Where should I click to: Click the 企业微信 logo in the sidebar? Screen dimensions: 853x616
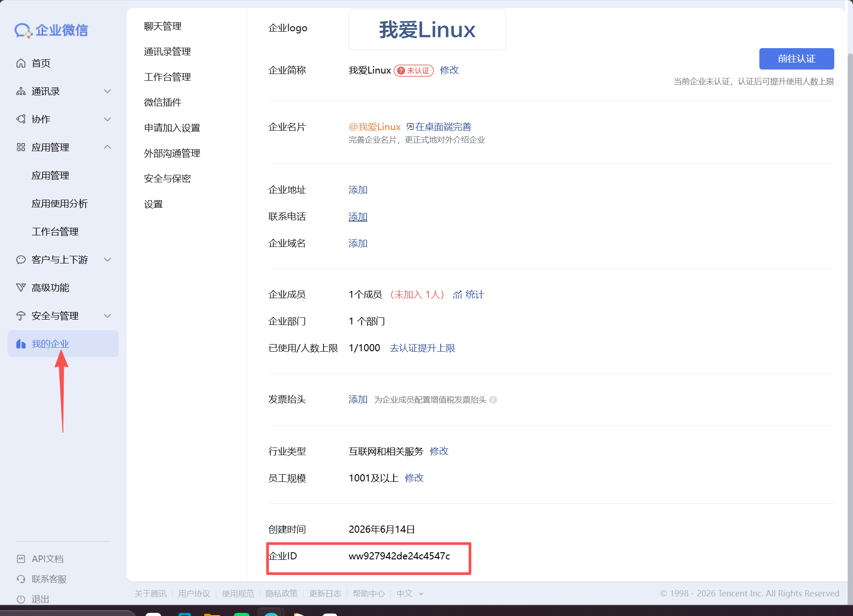click(51, 30)
